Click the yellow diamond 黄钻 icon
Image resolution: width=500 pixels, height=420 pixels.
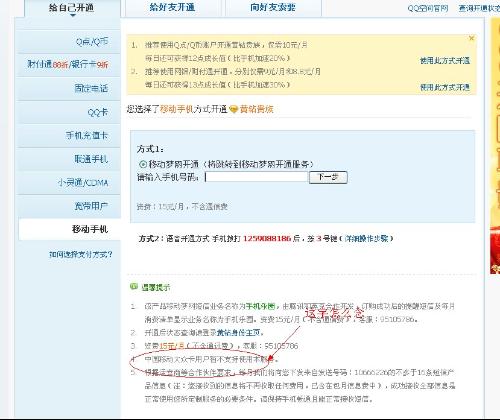(233, 109)
